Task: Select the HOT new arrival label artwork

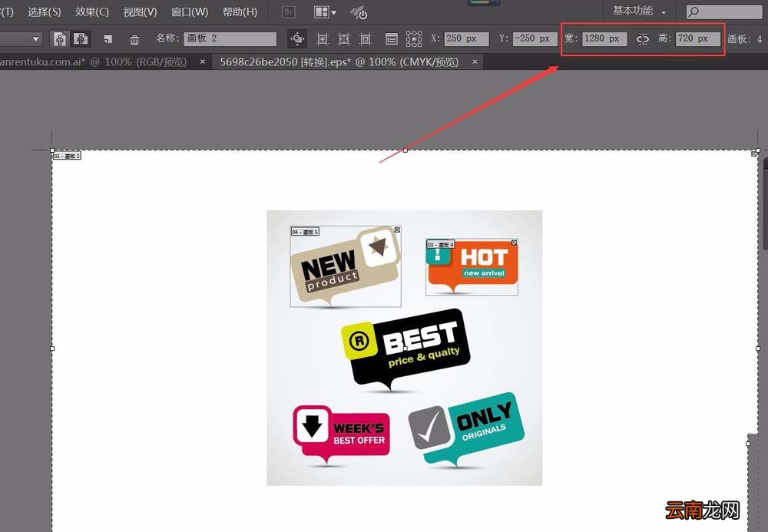Action: click(472, 267)
